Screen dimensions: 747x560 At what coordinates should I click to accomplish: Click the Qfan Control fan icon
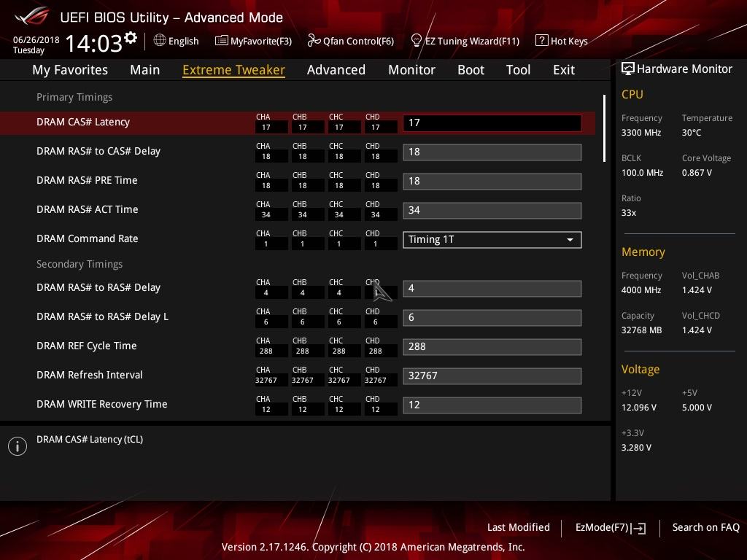click(x=314, y=41)
